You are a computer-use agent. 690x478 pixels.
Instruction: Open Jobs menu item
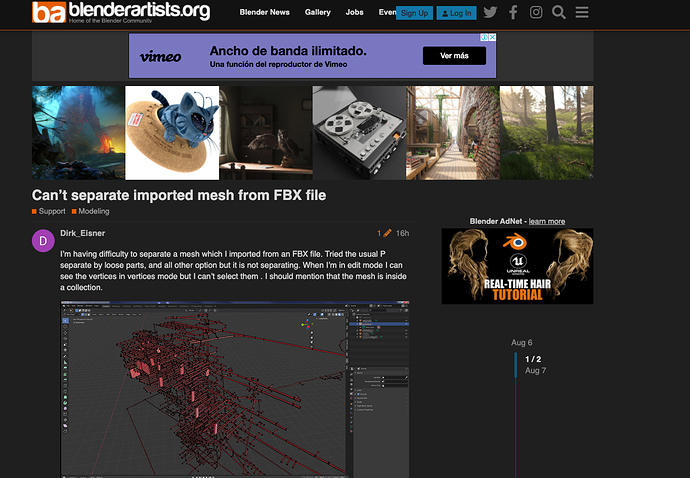(x=354, y=12)
